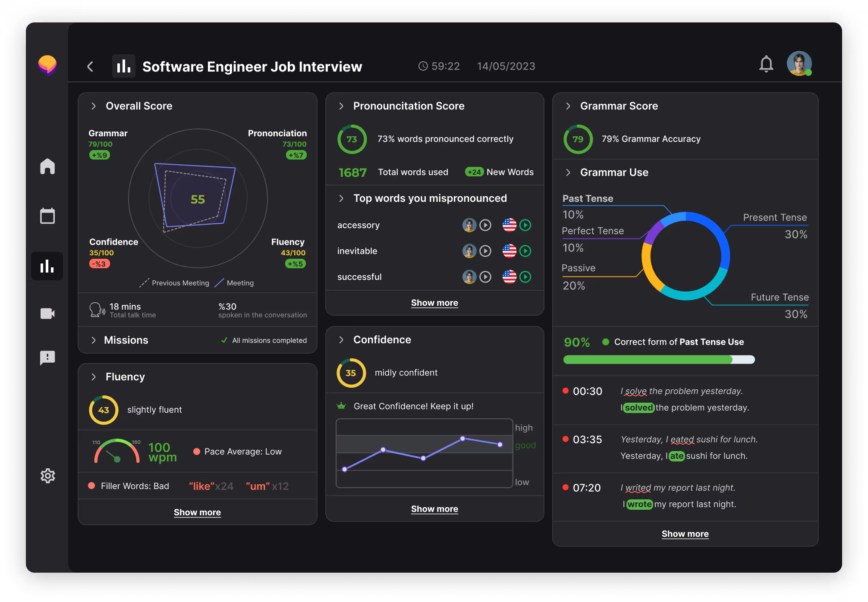Open the user profile avatar
868x602 pixels.
coord(799,64)
